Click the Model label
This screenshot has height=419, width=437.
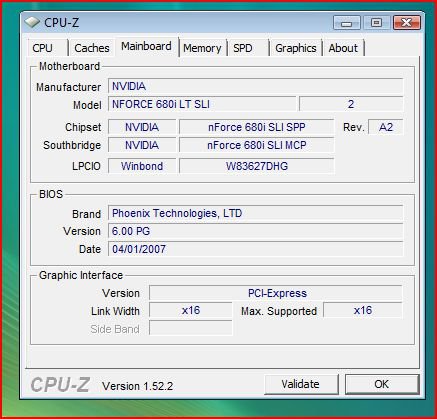[x=87, y=105]
